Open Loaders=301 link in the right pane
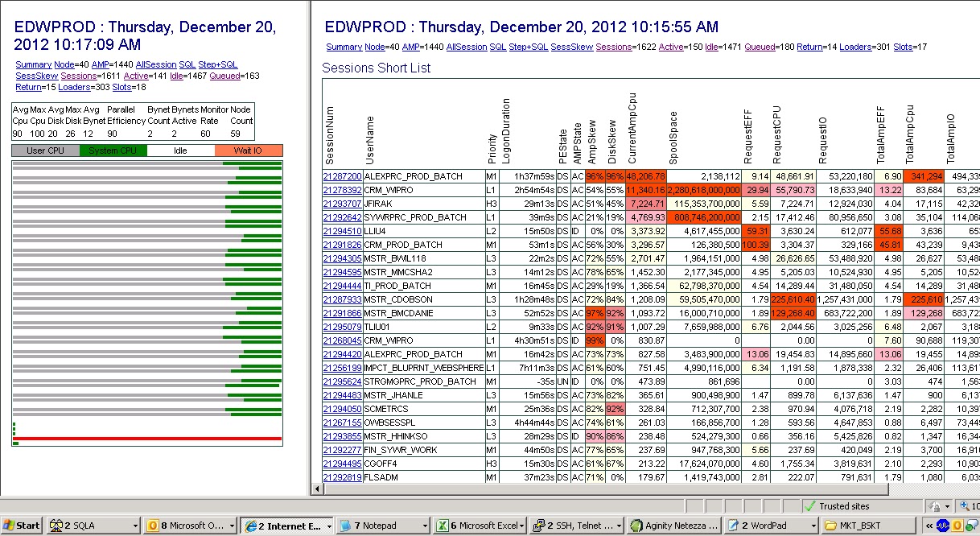The image size is (980, 536). pyautogui.click(x=857, y=47)
